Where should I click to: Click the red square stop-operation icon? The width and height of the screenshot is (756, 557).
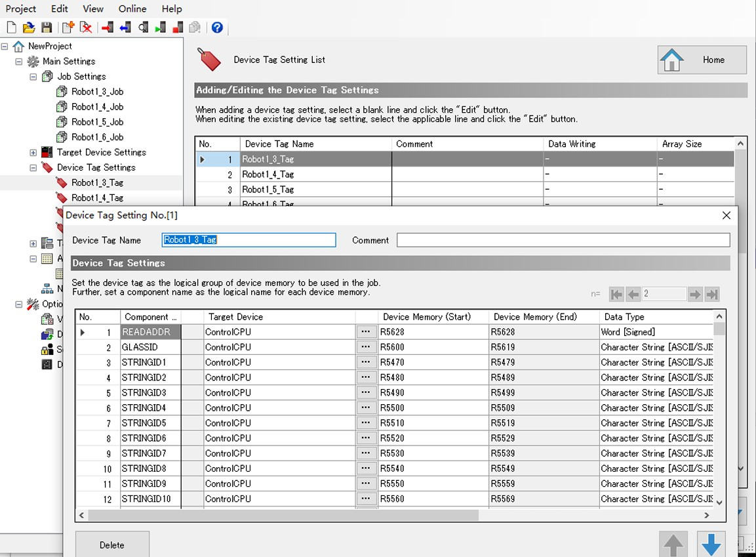coord(178,28)
